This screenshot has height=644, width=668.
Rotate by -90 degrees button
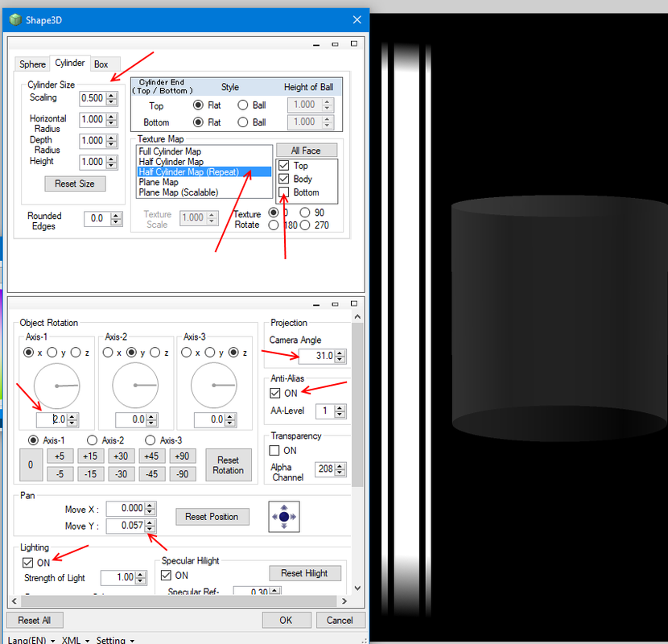coord(183,474)
